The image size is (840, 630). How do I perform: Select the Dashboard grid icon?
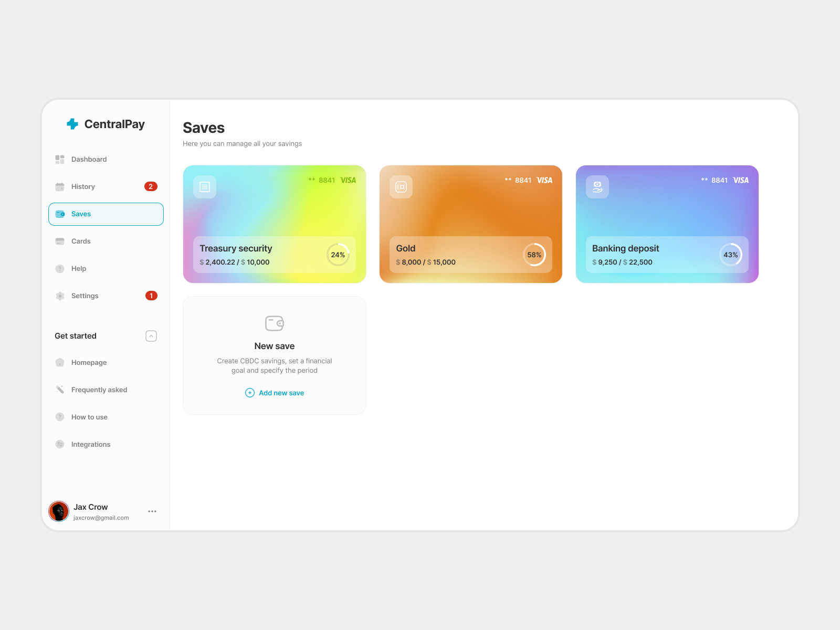(59, 159)
